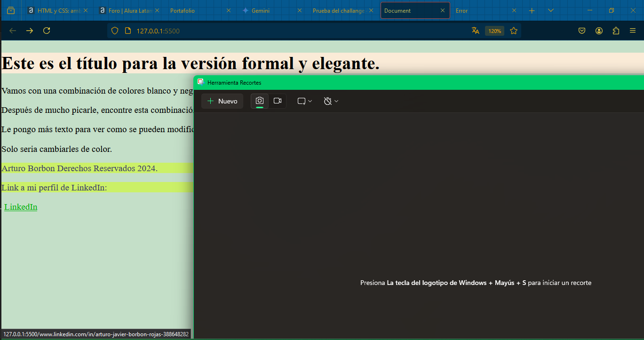Open Firefox account profile icon
Screen dimensions: 644x340
tap(599, 31)
